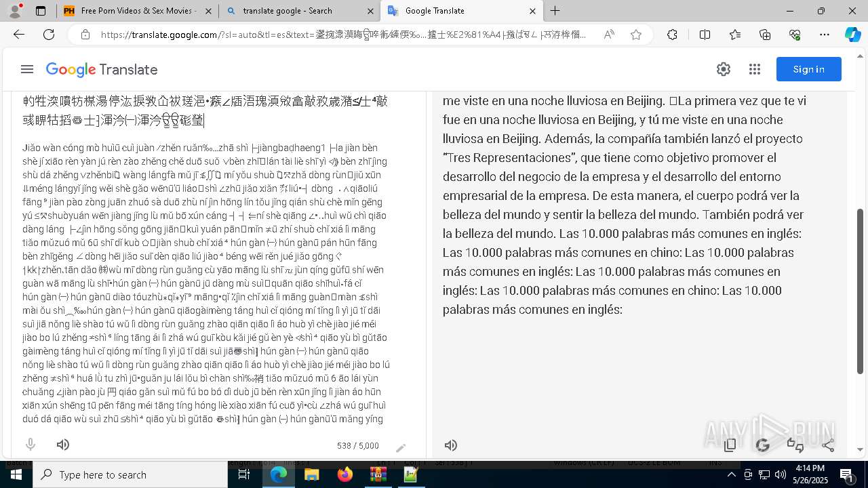Open the Favorites list
This screenshot has width=868, height=488.
[x=735, y=35]
